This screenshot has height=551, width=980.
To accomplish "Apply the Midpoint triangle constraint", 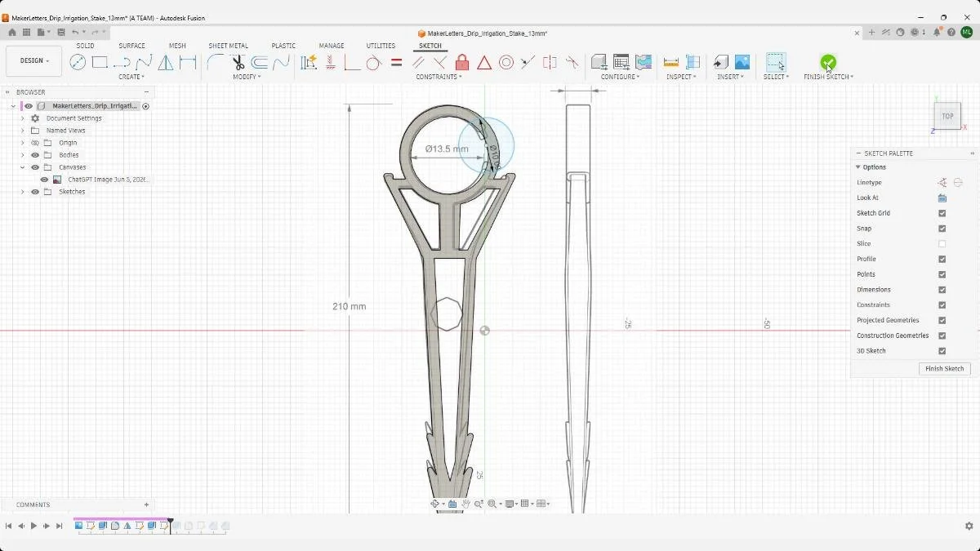I will coord(484,62).
